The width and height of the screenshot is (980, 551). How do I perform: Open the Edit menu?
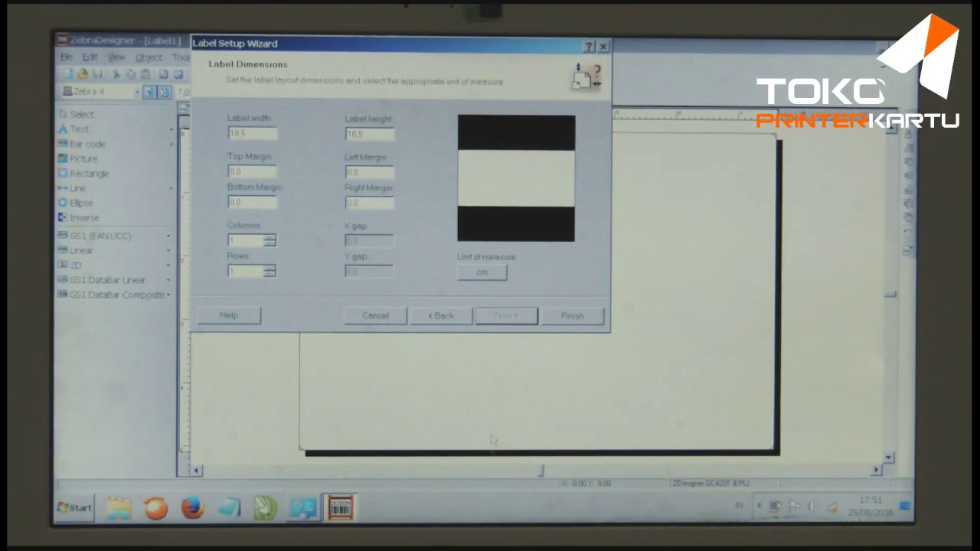point(90,57)
